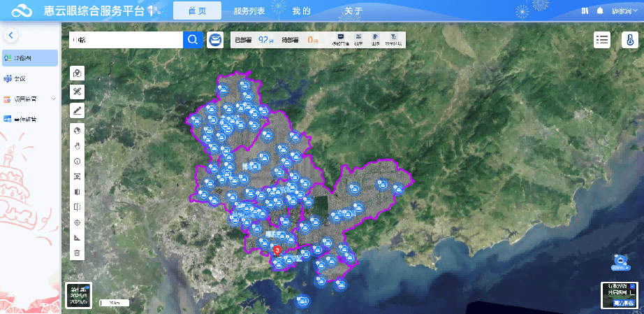Toggle the bottom-left date imagery panel
The image size is (644, 314).
77,294
